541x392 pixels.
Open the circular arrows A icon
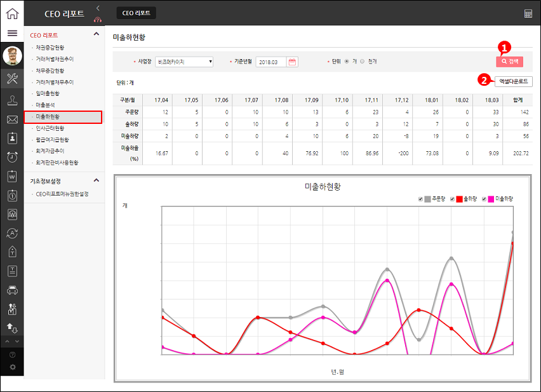(x=13, y=233)
